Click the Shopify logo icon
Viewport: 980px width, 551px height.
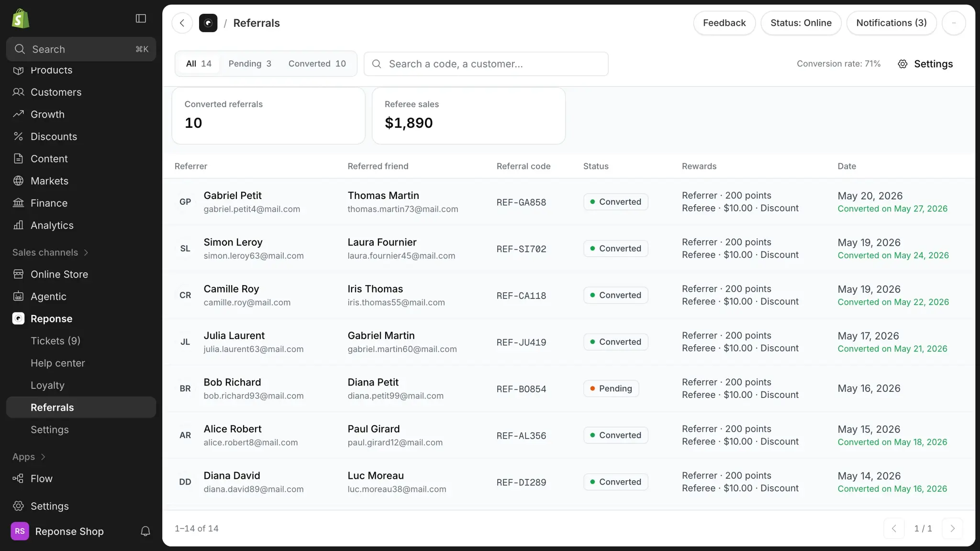21,19
